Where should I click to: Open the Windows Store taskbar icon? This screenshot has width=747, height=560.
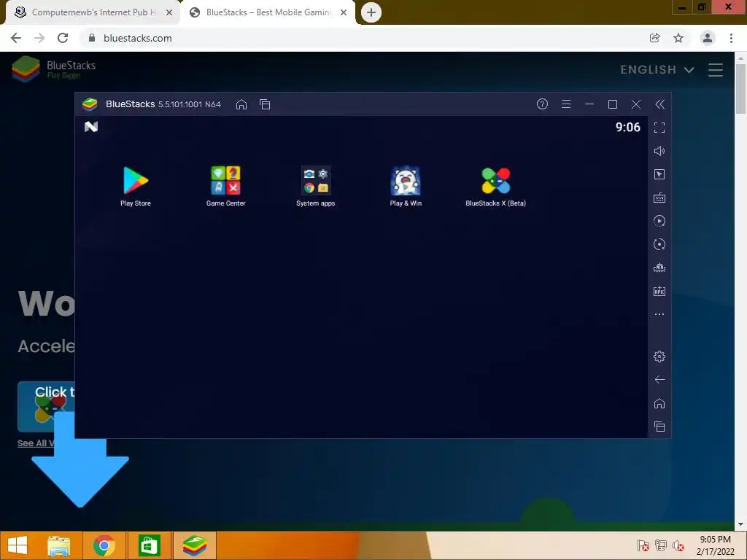[149, 545]
